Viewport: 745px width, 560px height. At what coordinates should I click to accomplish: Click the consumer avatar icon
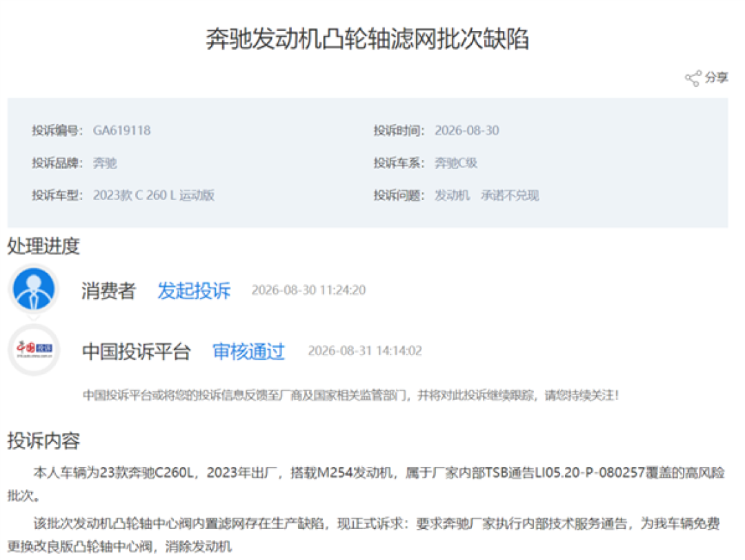(34, 289)
